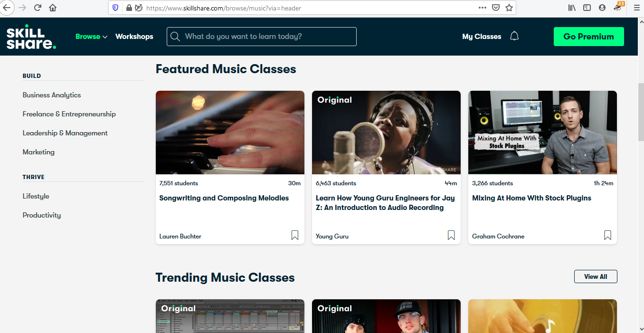
Task: Open Learn How Young Guru Engineers class title
Action: pyautogui.click(x=385, y=203)
